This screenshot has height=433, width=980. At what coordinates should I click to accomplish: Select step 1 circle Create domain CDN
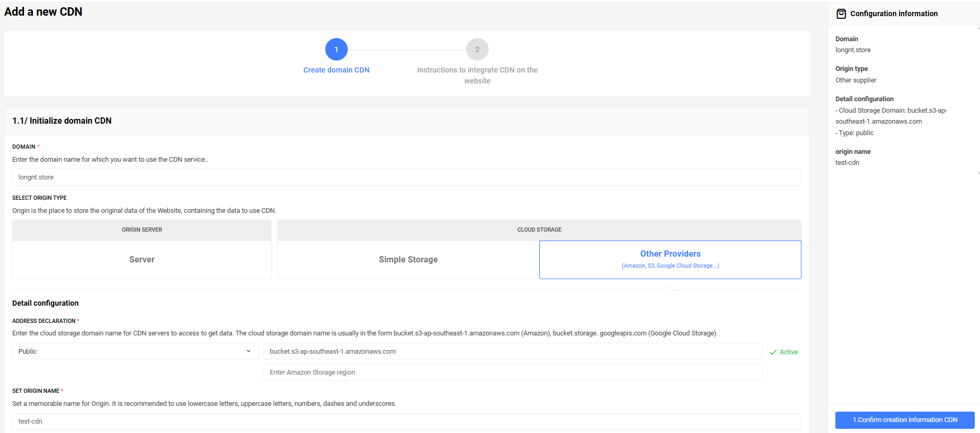[336, 50]
